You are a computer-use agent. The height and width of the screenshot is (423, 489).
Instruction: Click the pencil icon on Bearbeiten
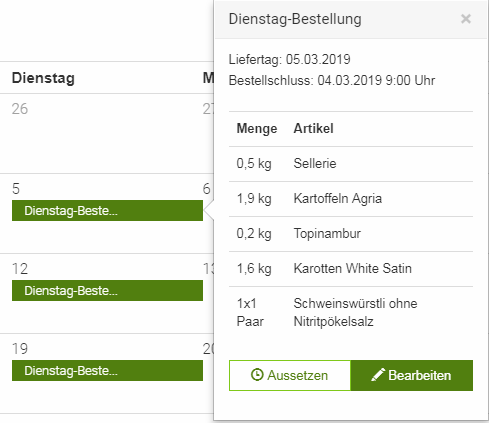tap(378, 375)
